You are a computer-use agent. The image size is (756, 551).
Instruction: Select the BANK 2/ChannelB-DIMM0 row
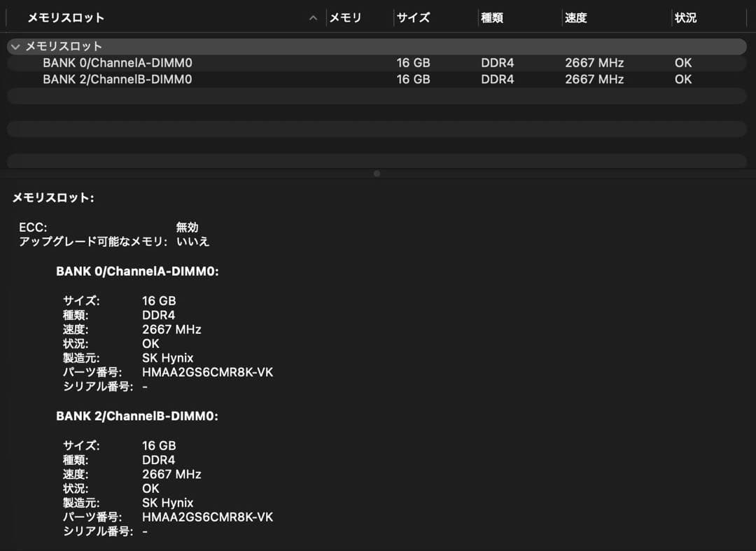[x=119, y=79]
